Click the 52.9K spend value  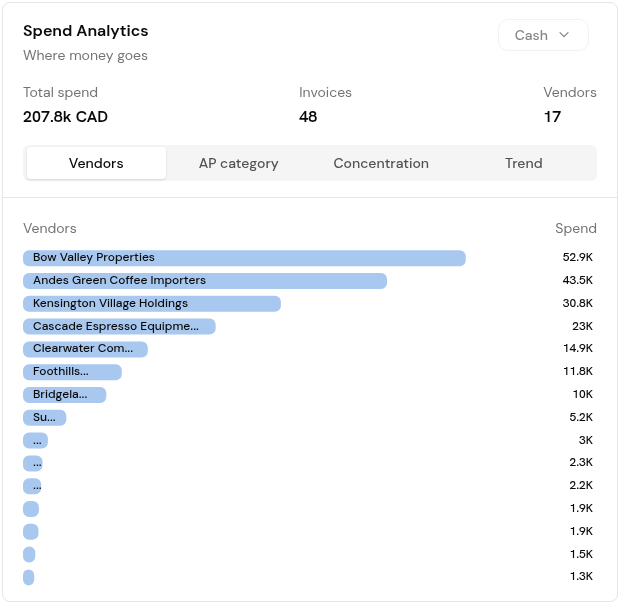tap(577, 257)
